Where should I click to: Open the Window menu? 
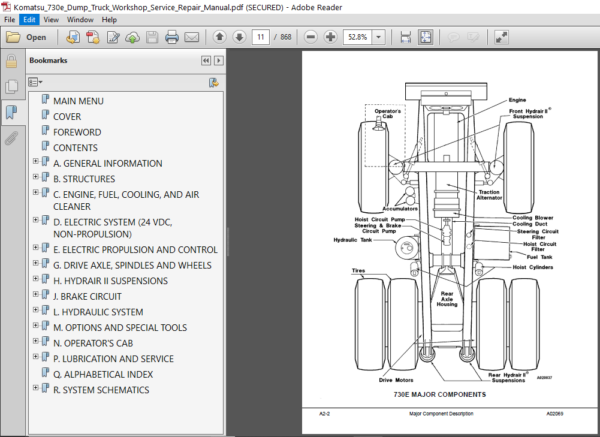[x=80, y=20]
